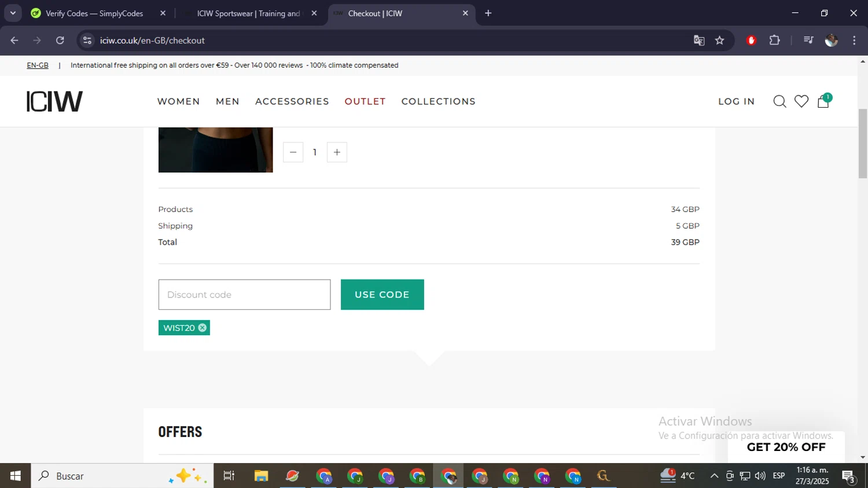868x488 pixels.
Task: Open a new browser tab
Action: coord(488,13)
